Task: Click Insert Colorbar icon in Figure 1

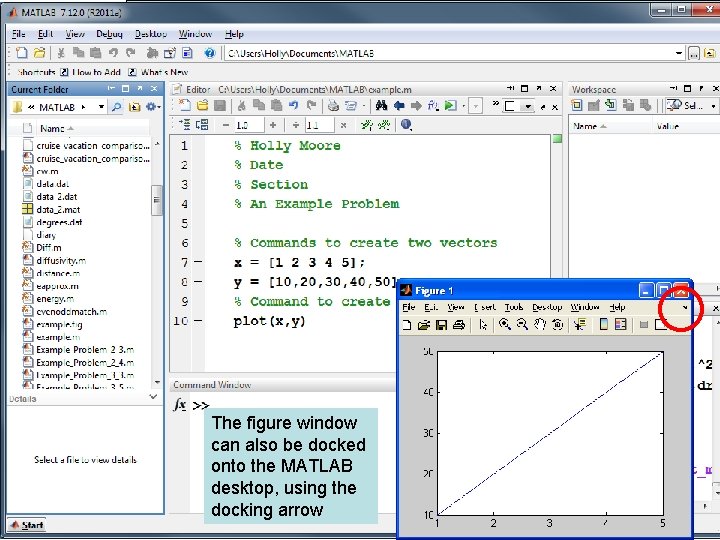Action: coord(604,324)
